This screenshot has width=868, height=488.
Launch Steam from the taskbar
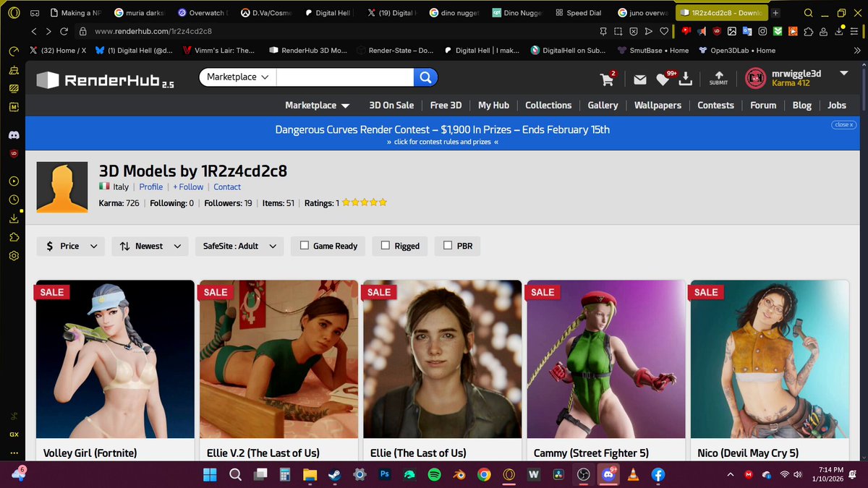[x=335, y=475]
